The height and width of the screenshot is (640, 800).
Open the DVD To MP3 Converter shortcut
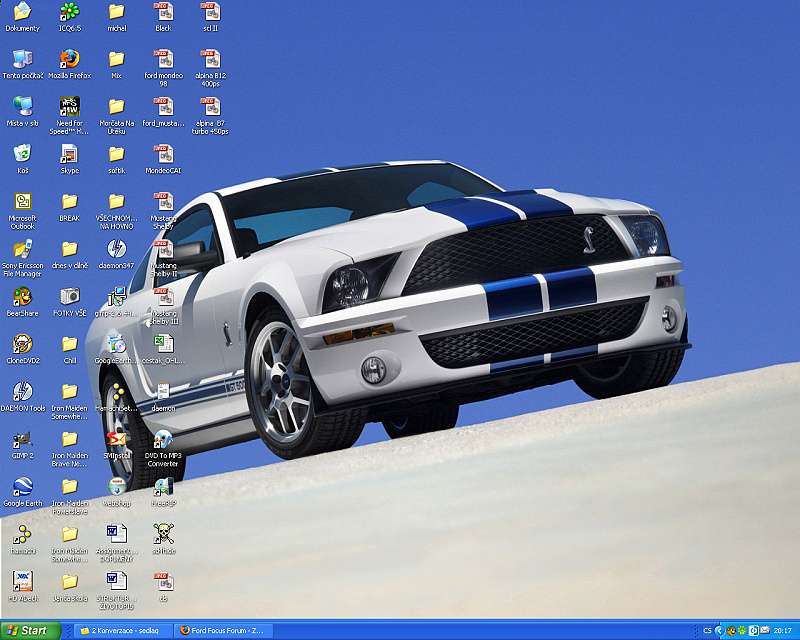[x=163, y=440]
